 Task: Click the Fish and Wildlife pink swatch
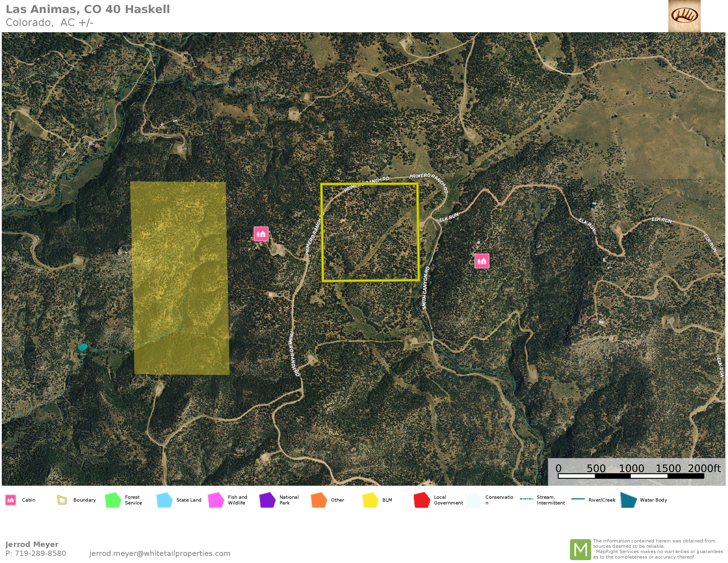pos(216,500)
